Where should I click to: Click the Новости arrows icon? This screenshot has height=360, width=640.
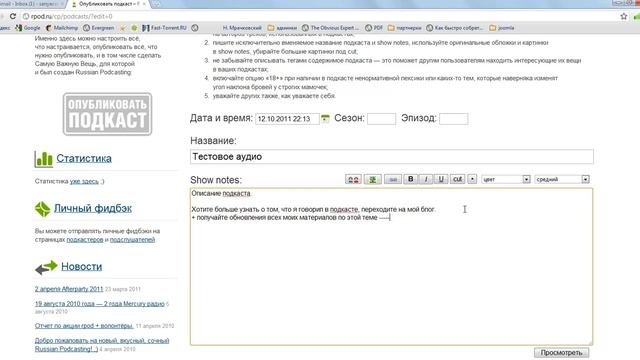click(x=46, y=267)
